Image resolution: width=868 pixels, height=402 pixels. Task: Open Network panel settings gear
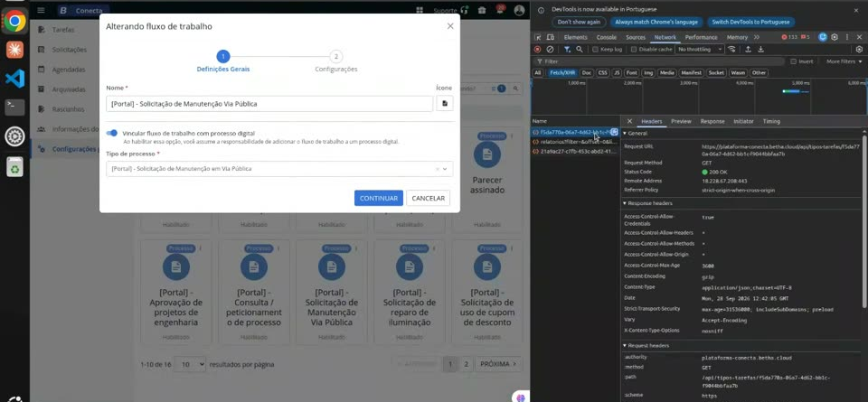(x=859, y=49)
